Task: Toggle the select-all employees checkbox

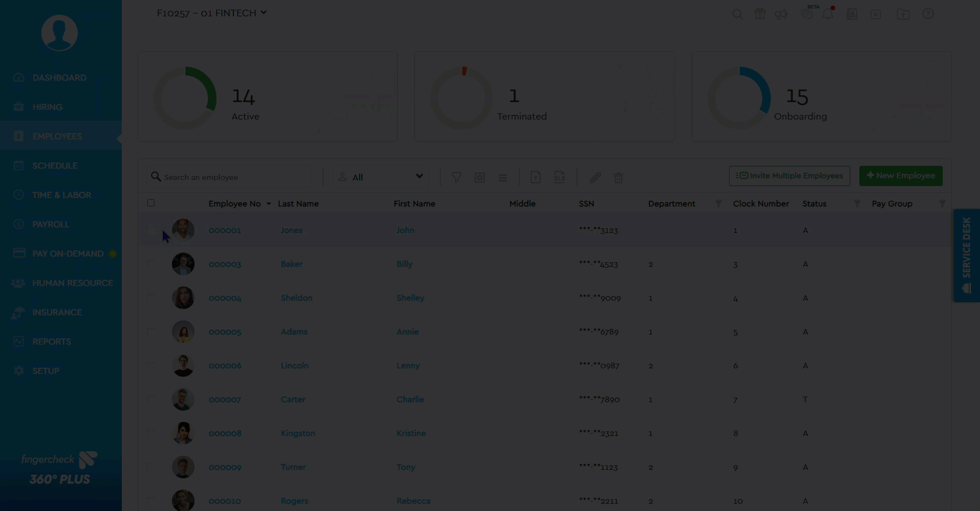Action: [x=151, y=203]
